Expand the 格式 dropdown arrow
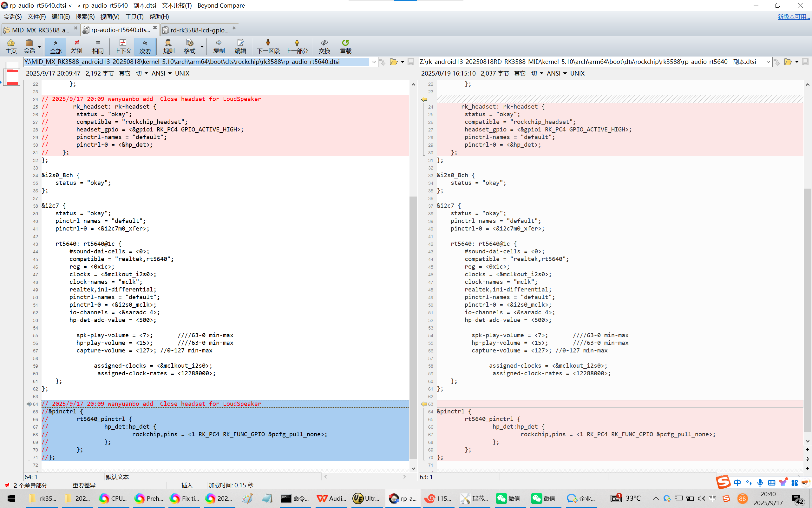 202,47
